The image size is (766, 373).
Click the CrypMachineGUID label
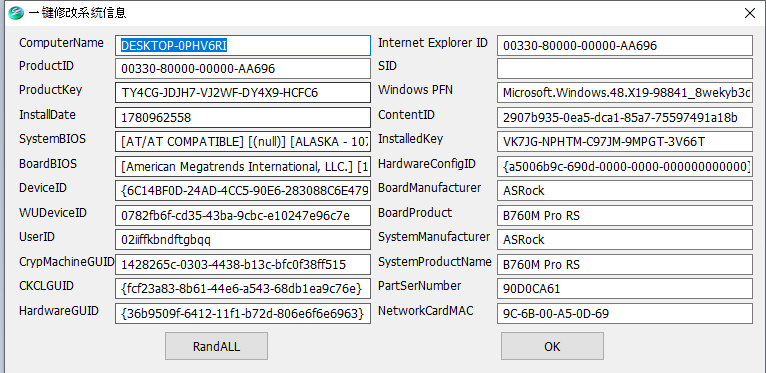click(x=66, y=262)
